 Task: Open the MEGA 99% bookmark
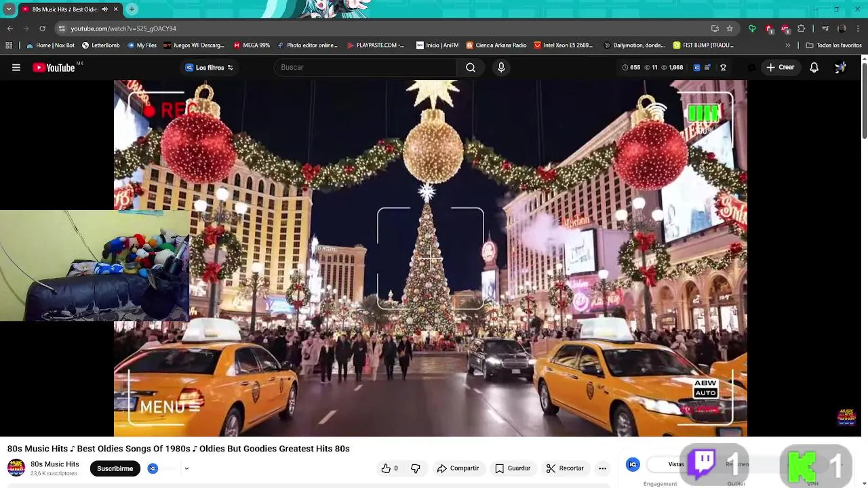(251, 45)
